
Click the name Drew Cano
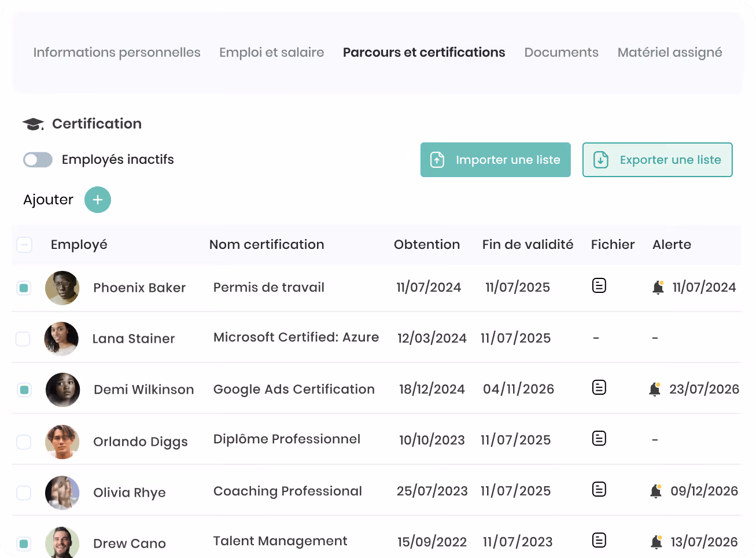tap(130, 544)
